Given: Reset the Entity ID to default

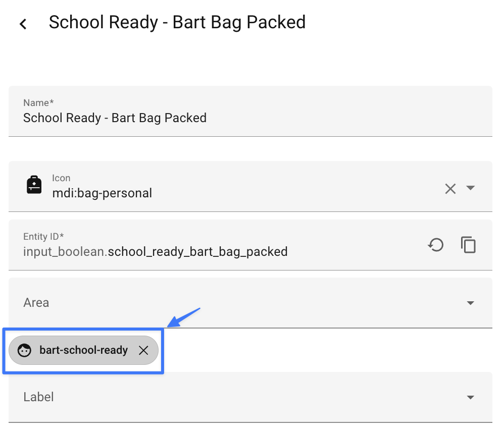Looking at the screenshot, I should click(435, 245).
